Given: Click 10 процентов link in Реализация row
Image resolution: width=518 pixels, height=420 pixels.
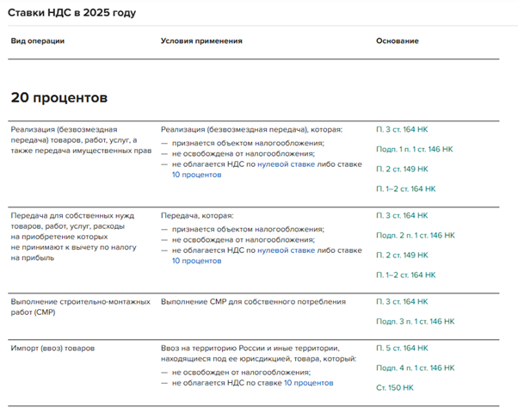Looking at the screenshot, I should pyautogui.click(x=196, y=175).
